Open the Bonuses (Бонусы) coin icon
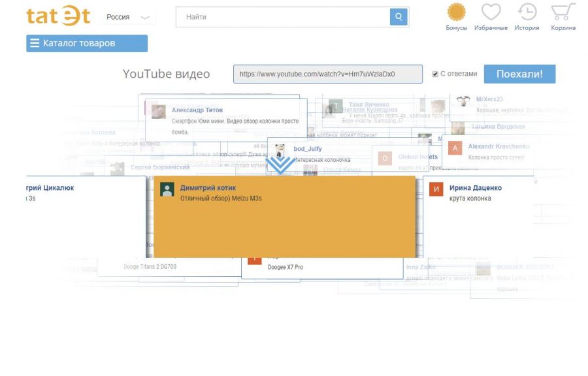 point(456,13)
